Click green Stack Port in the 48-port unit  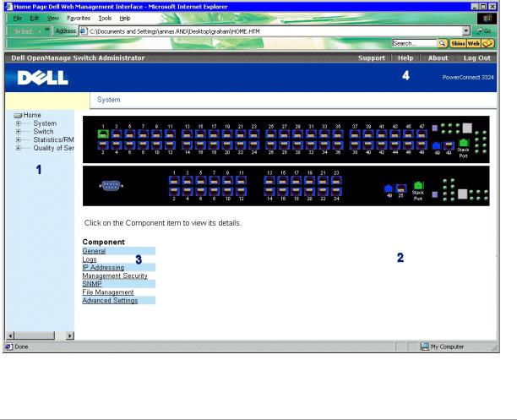click(x=464, y=143)
